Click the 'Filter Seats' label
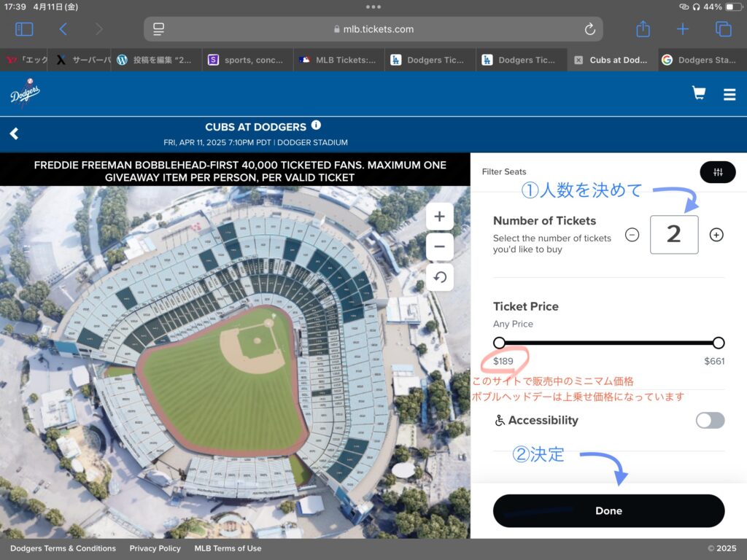The width and height of the screenshot is (747, 560). (x=504, y=171)
